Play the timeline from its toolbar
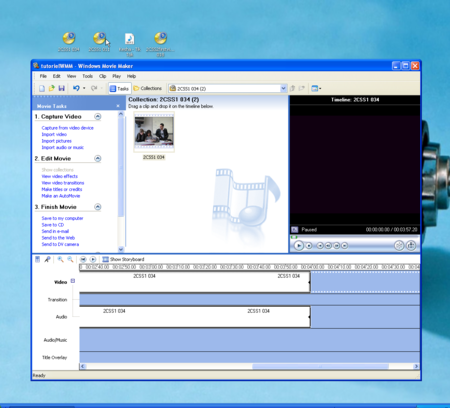Viewport: 450px width, 408px height. tap(93, 259)
